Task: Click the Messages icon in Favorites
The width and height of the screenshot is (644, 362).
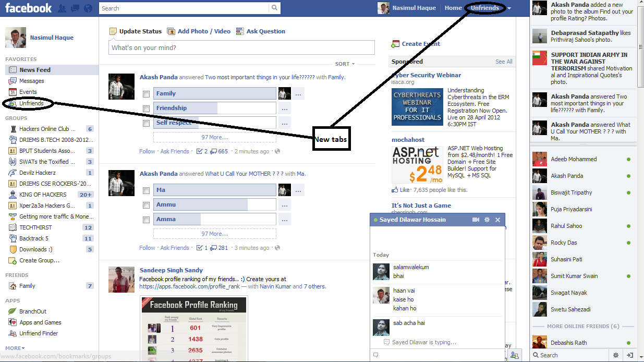Action: 13,81
